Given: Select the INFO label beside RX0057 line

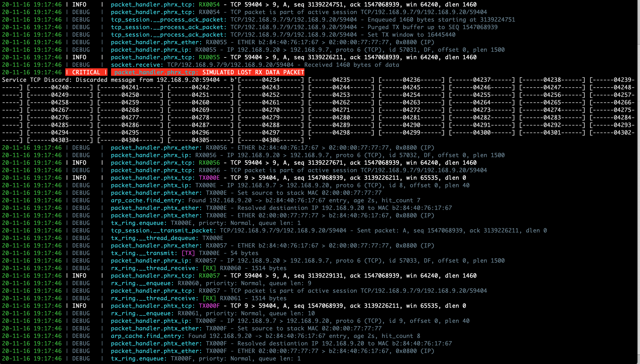Looking at the screenshot, I should point(79,276).
